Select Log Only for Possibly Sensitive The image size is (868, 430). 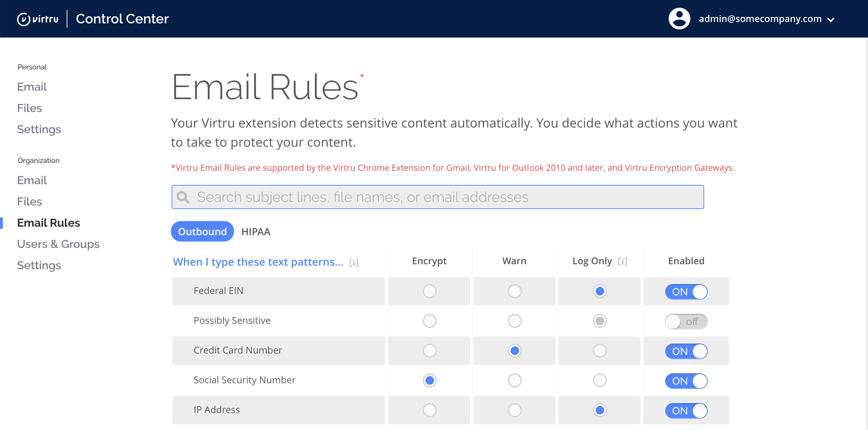click(x=600, y=321)
